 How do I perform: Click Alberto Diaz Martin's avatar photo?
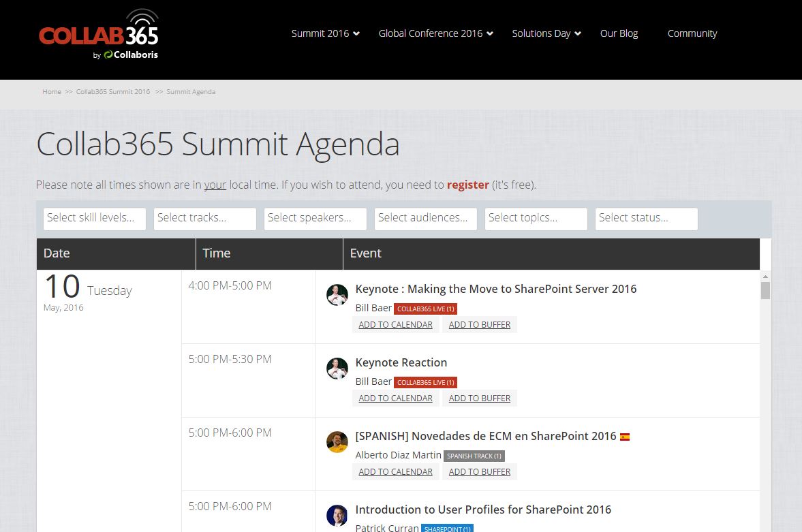pyautogui.click(x=337, y=442)
